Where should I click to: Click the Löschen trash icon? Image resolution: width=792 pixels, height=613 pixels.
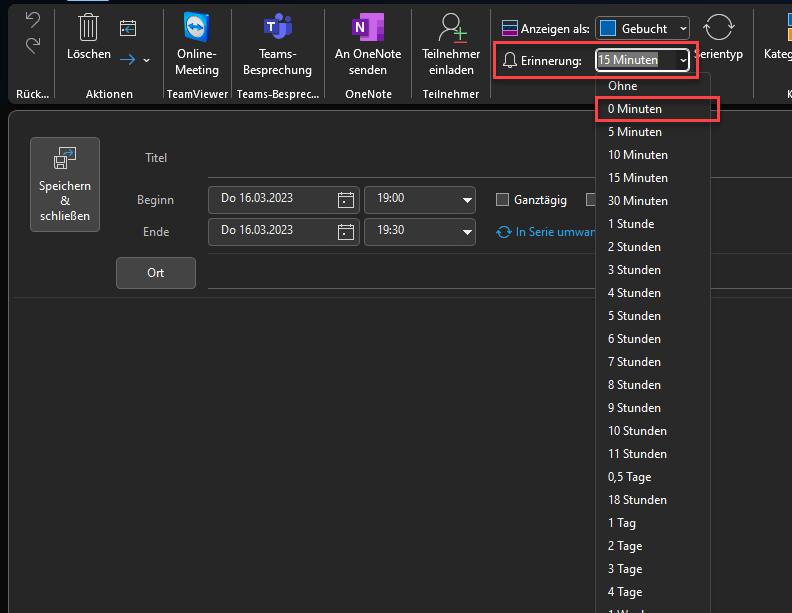(x=89, y=28)
